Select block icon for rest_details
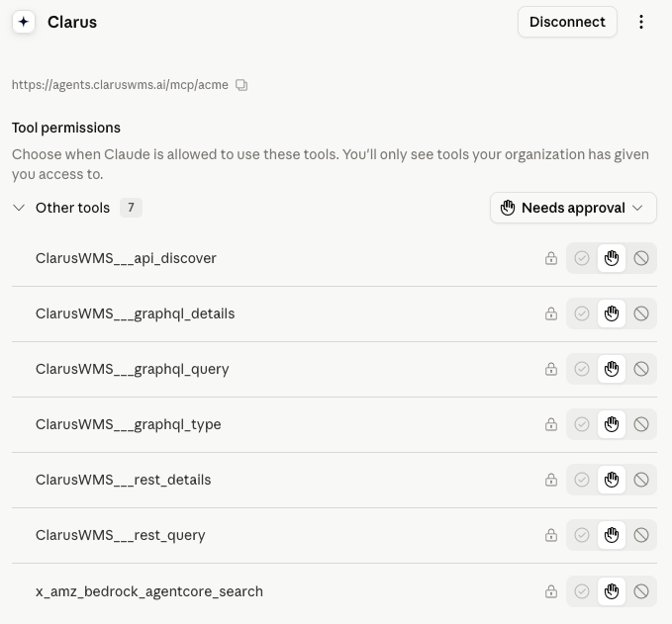Image resolution: width=672 pixels, height=624 pixels. (641, 480)
